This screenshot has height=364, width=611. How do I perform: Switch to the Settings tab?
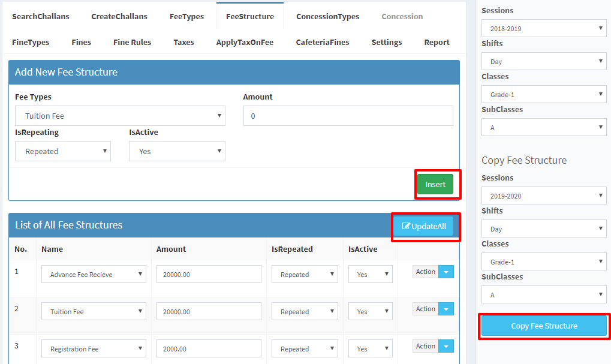[386, 42]
